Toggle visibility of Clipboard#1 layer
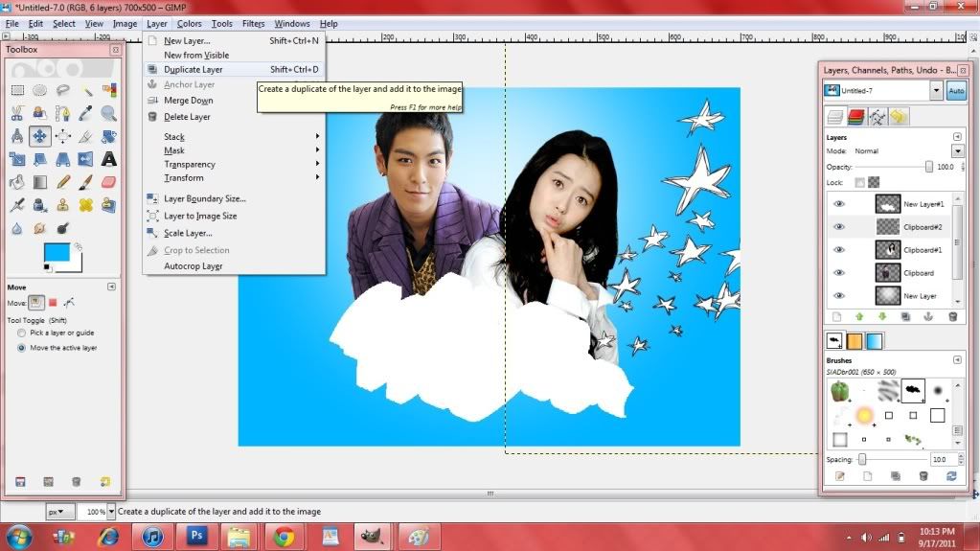Screen dimensions: 980x551 tap(839, 249)
